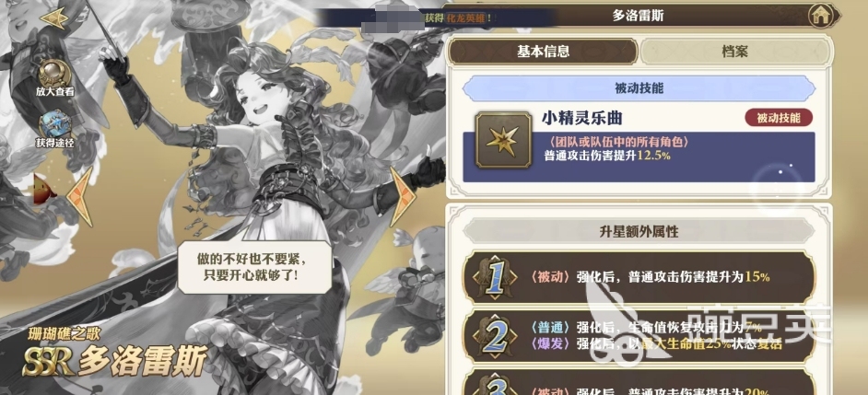Show previous character with left triangle arrow
The height and width of the screenshot is (395, 868).
80,196
